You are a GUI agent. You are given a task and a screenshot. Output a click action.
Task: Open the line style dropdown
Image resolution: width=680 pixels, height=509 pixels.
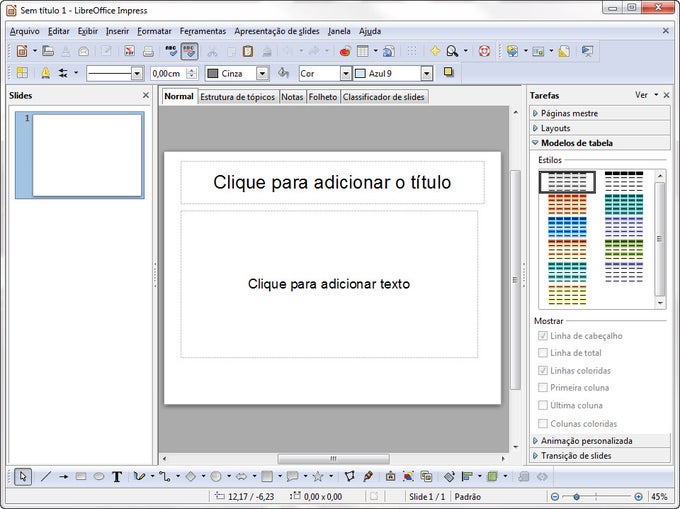[x=137, y=74]
